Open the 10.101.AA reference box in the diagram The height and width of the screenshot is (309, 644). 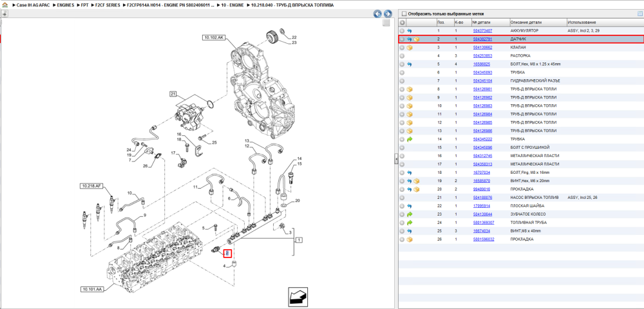click(x=91, y=289)
